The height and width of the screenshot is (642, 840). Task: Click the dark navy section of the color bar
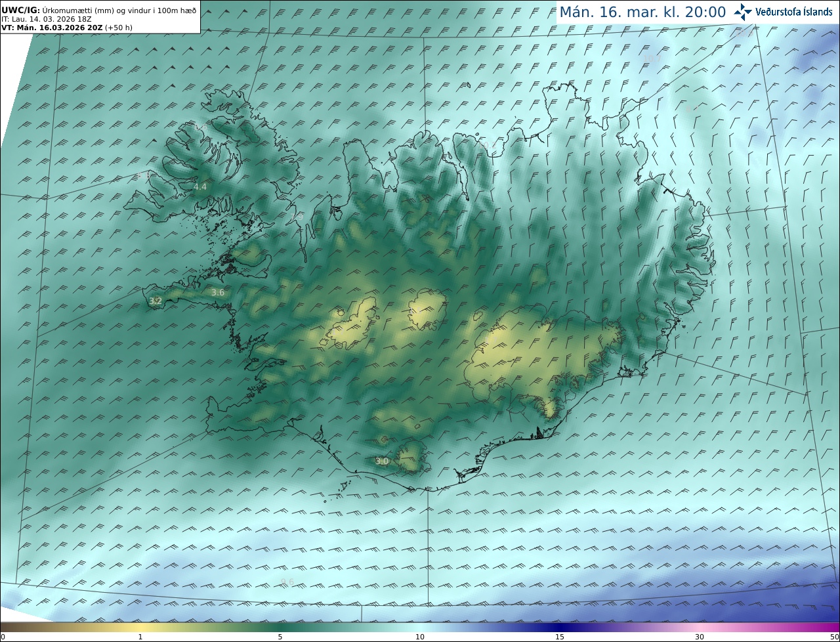[x=560, y=628]
